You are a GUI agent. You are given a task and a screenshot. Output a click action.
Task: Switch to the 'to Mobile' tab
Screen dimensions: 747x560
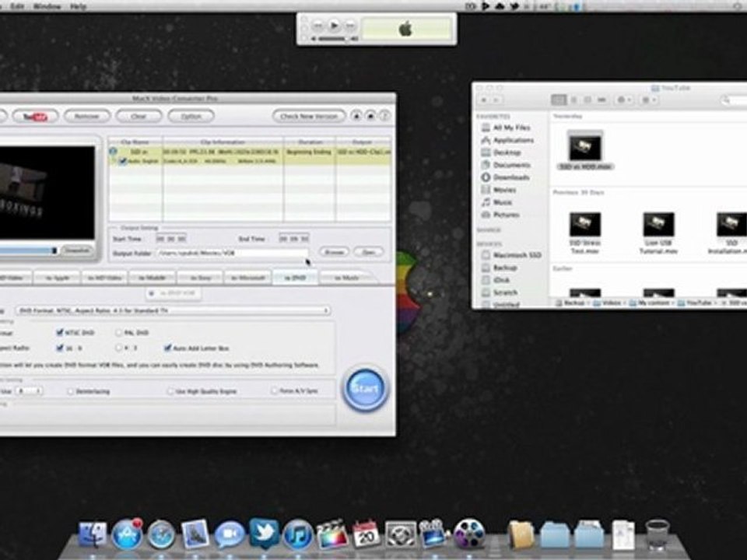[x=153, y=278]
